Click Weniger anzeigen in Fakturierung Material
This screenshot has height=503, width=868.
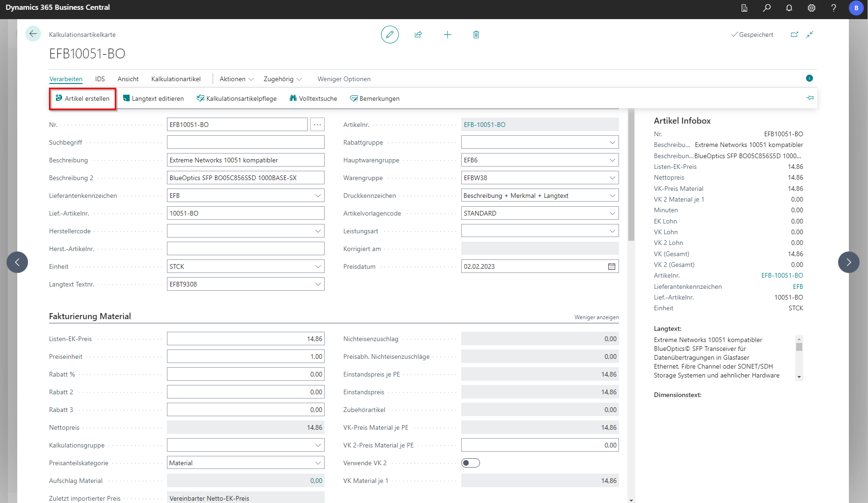coord(596,317)
